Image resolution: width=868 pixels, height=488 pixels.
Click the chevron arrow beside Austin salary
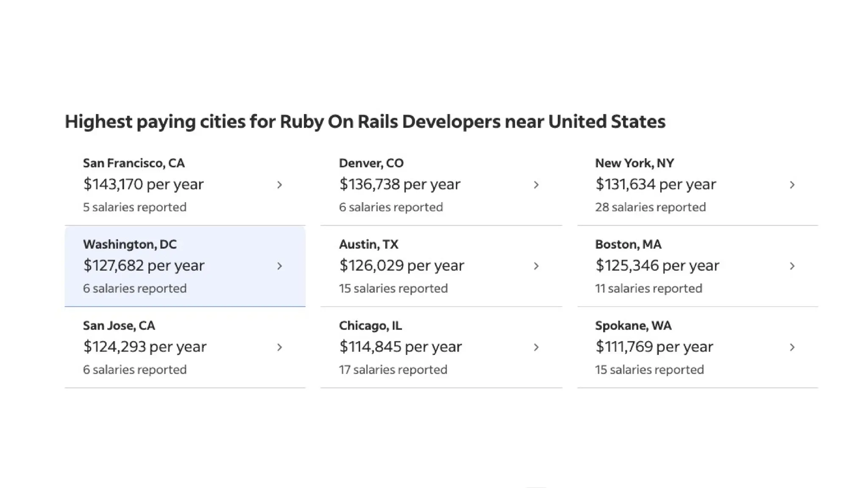[x=536, y=266]
